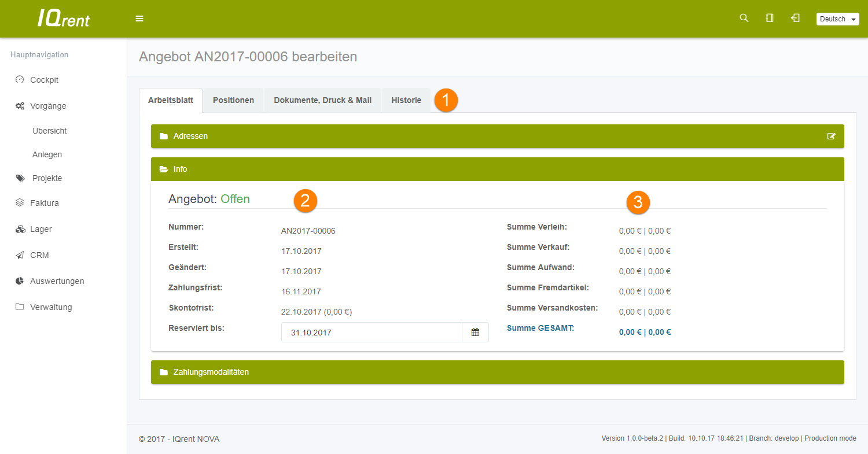Expand the Zahlungsmodalitäten section
Image resolution: width=868 pixels, height=454 pixels.
click(211, 372)
